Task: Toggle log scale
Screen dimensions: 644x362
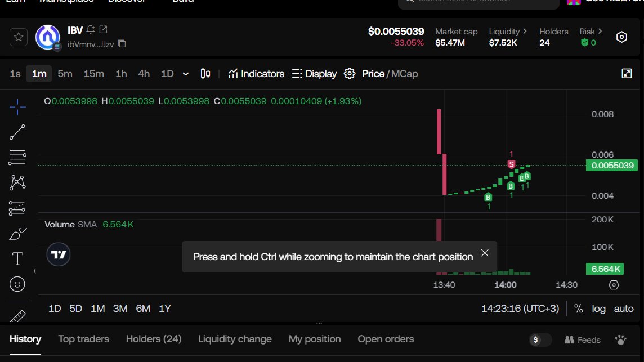Action: pos(599,309)
